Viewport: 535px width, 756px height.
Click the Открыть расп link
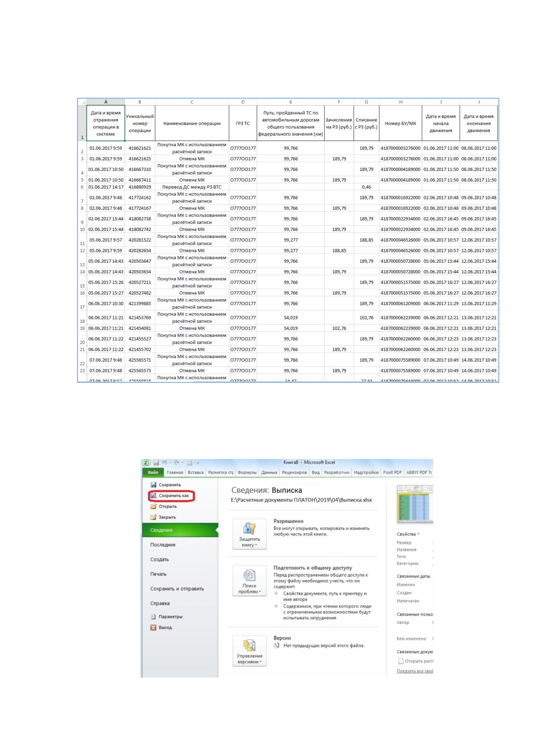[x=419, y=661]
